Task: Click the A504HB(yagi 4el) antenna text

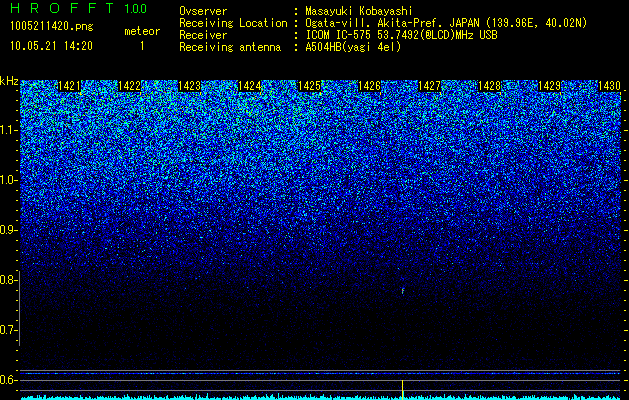Action: (353, 47)
